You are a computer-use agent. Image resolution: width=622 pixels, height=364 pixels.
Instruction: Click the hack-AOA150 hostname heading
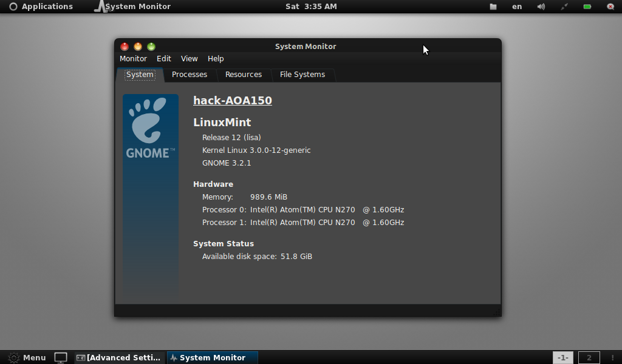pyautogui.click(x=233, y=101)
